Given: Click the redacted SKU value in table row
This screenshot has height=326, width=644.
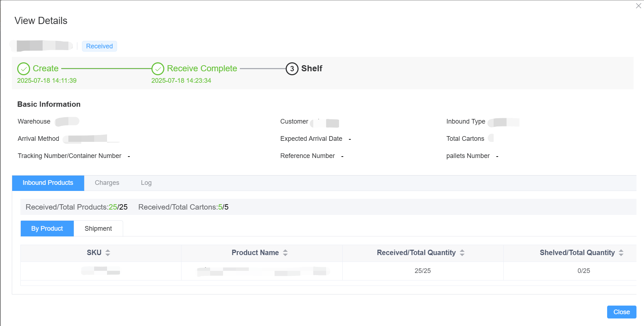Looking at the screenshot, I should click(x=101, y=271).
